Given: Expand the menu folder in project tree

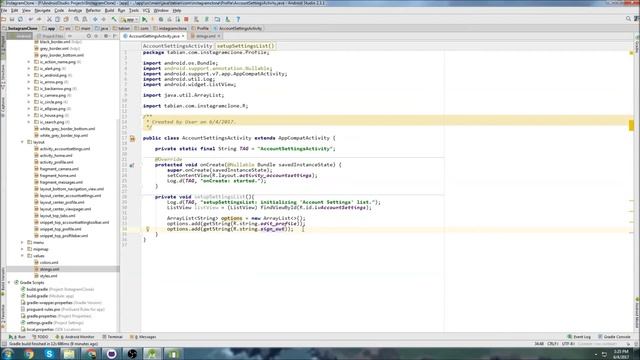Looking at the screenshot, I should click(22, 242).
